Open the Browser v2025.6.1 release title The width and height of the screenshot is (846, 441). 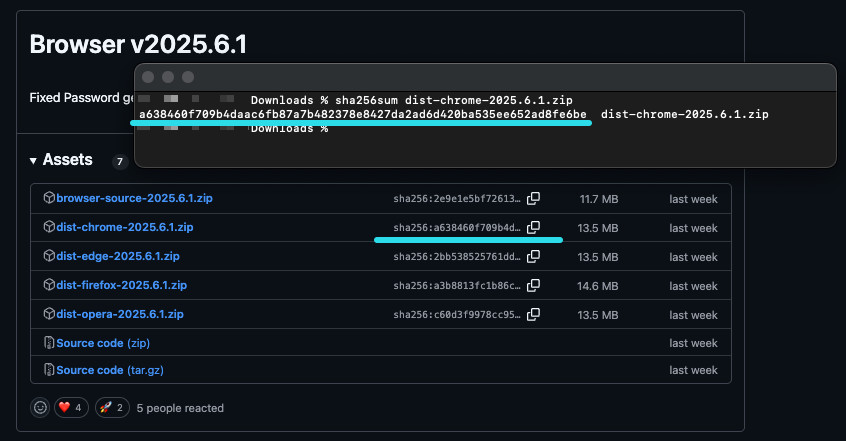tap(138, 45)
